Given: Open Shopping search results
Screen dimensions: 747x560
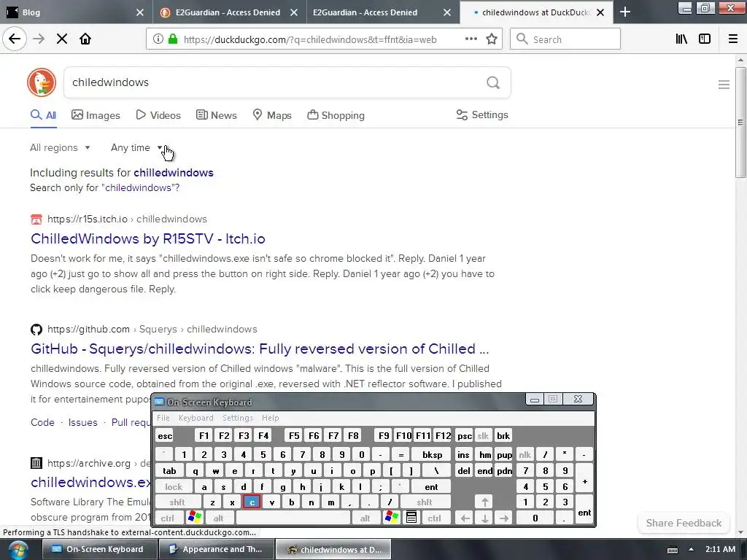Looking at the screenshot, I should tap(336, 115).
